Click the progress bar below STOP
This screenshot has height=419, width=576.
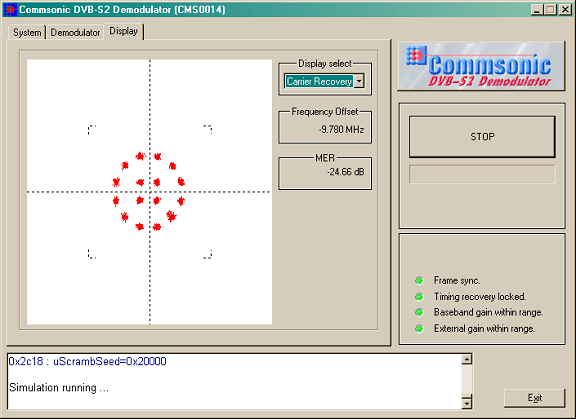[482, 174]
